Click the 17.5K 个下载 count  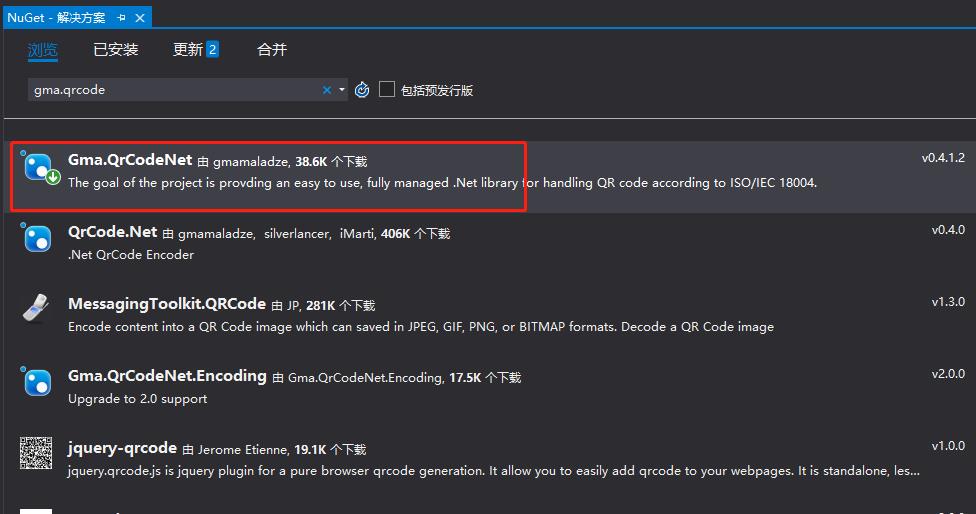[485, 378]
